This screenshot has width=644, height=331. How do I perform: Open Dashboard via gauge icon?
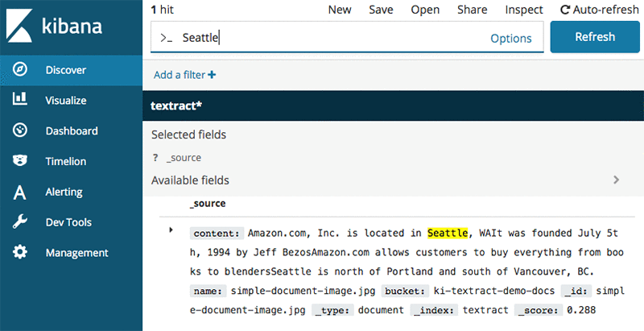(19, 130)
